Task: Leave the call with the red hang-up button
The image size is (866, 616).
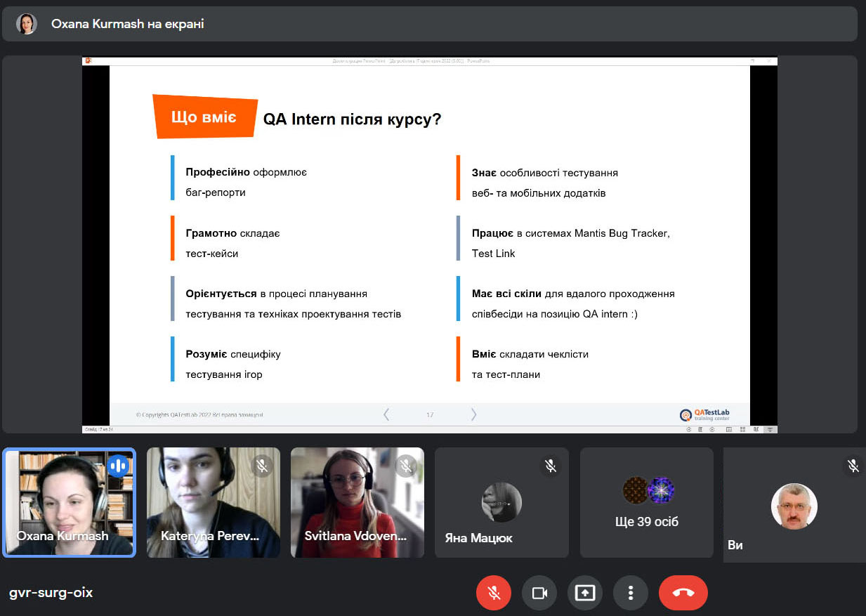Action: (x=683, y=593)
